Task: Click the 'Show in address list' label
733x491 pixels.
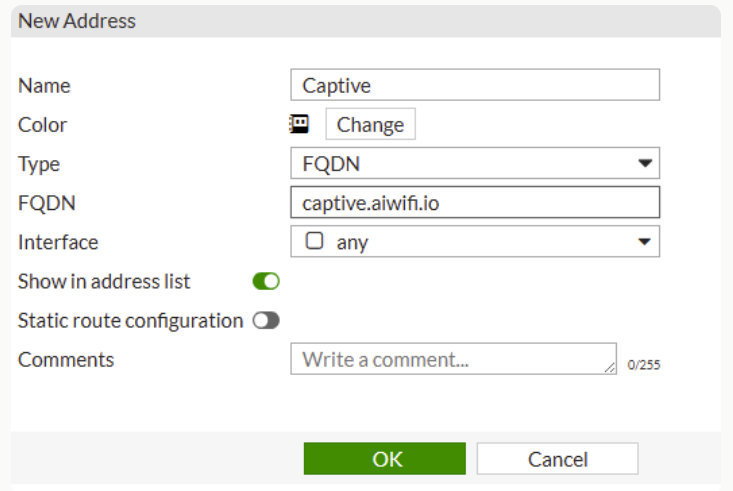Action: click(x=104, y=282)
